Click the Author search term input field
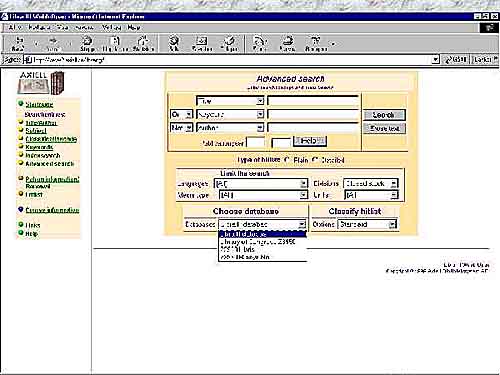500x375 pixels. tap(313, 128)
